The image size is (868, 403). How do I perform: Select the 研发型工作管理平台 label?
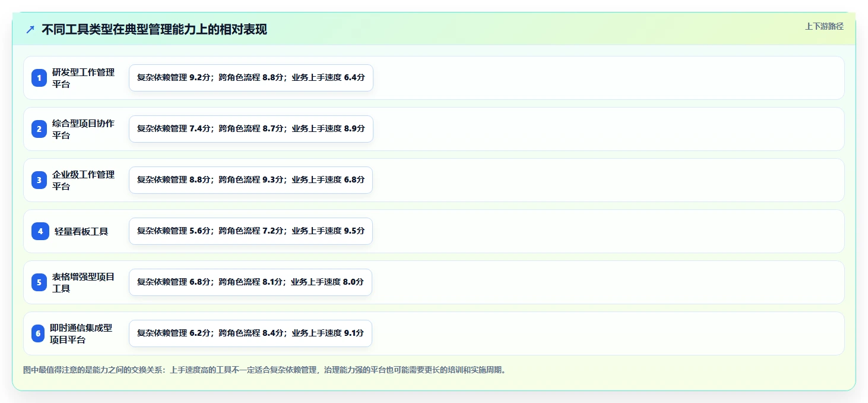(83, 78)
